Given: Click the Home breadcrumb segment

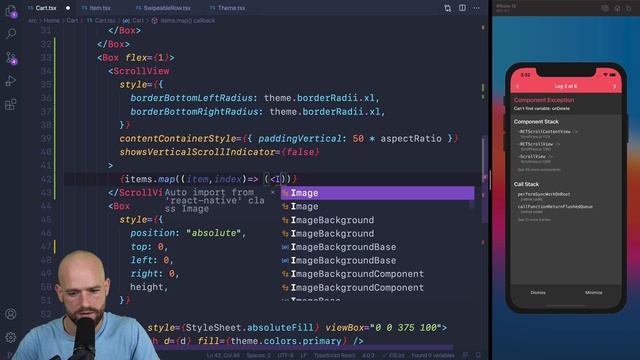Looking at the screenshot, I should click(x=51, y=20).
